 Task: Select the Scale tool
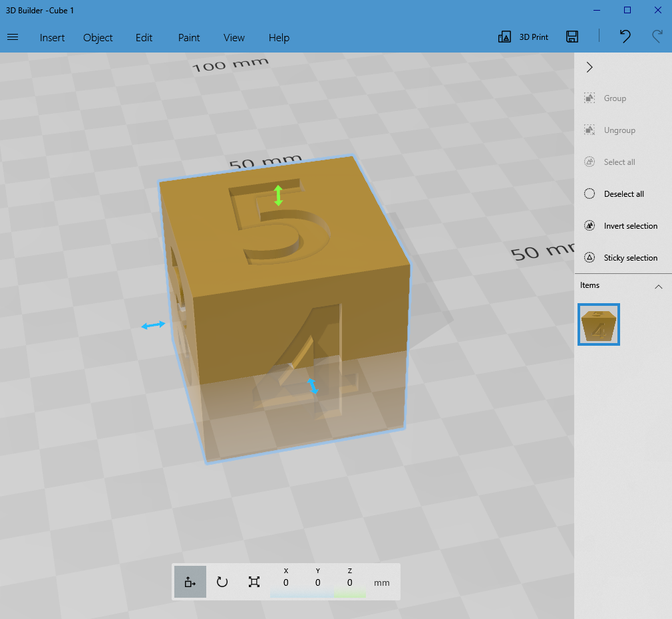(x=253, y=581)
